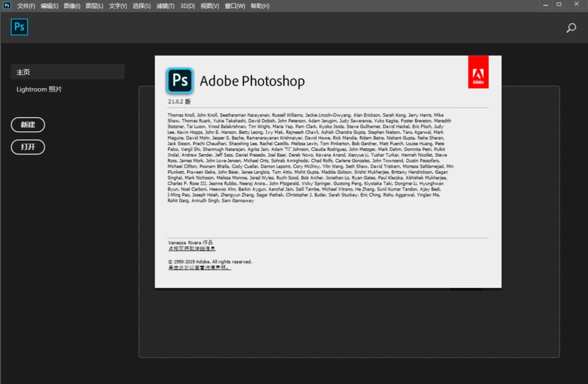Click the legal notices link below copyright
The width and height of the screenshot is (588, 384).
(199, 267)
